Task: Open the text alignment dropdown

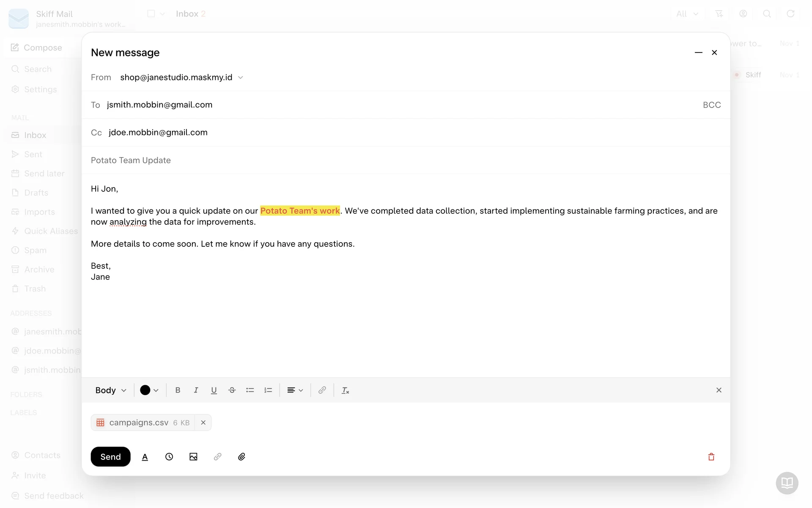Action: 295,390
